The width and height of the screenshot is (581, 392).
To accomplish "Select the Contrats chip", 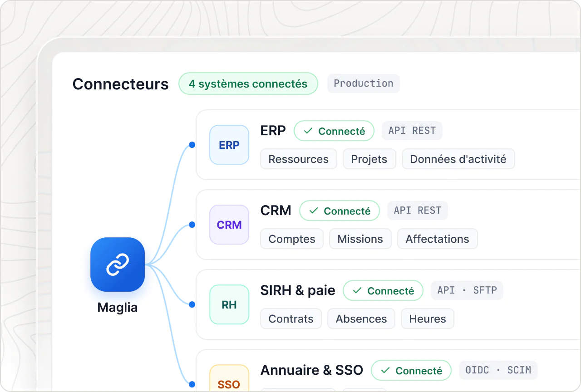I will [291, 319].
